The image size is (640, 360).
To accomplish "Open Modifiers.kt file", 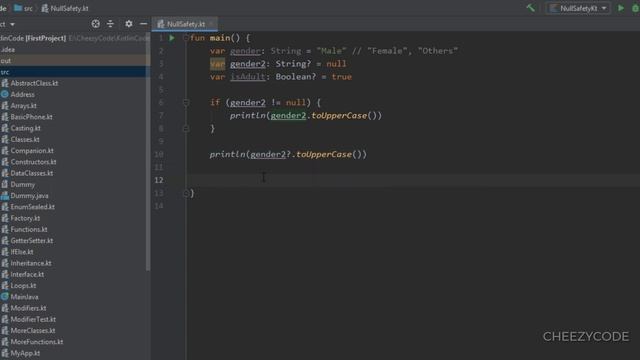I will coord(28,308).
